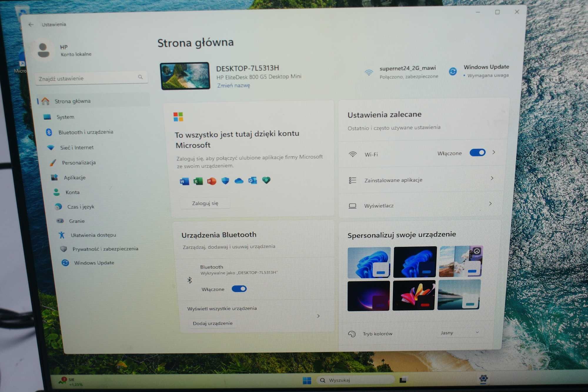The image size is (588, 392).
Task: Click the Zainstalowane aplikacje list icon
Action: (x=353, y=180)
